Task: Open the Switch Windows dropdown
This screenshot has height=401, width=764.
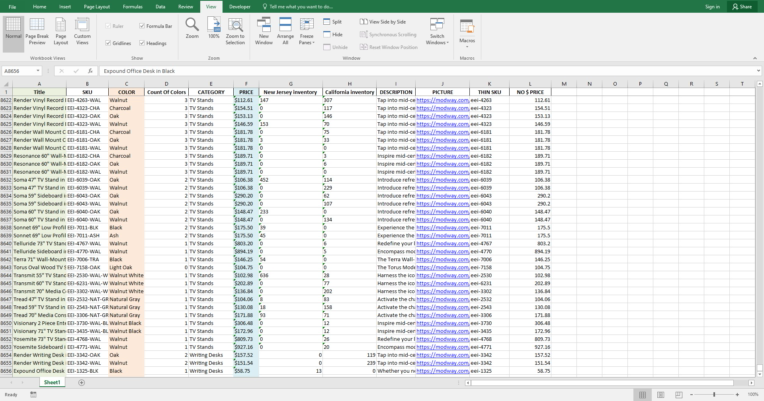Action: coord(437,32)
